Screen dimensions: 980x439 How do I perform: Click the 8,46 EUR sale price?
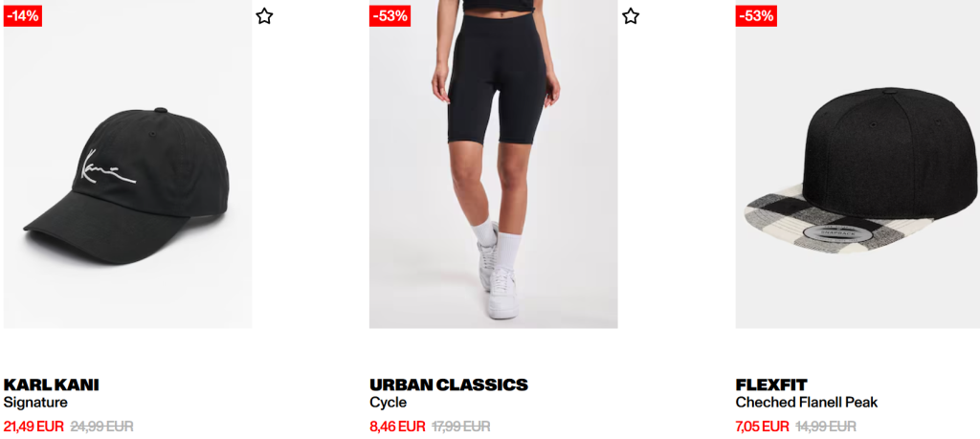coord(397,427)
